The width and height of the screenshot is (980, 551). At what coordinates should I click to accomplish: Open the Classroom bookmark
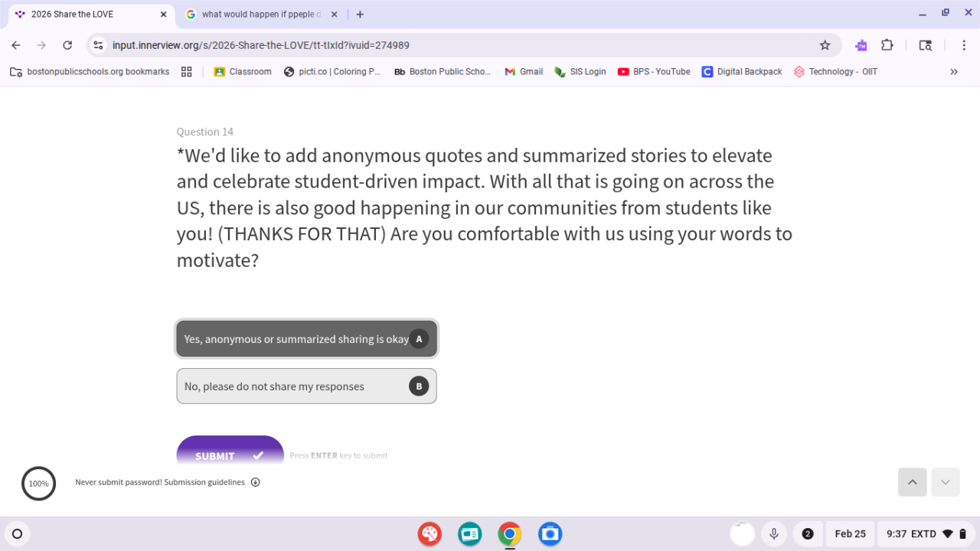[x=243, y=72]
